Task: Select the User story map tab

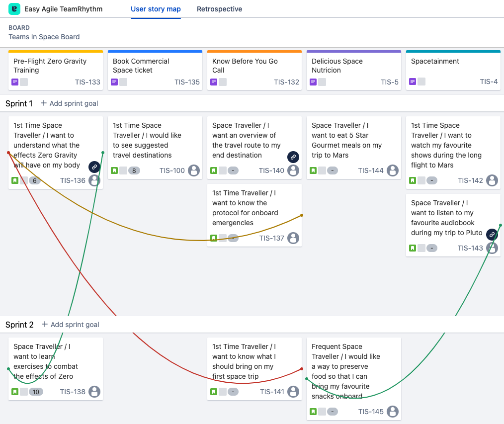Action: coord(156,9)
